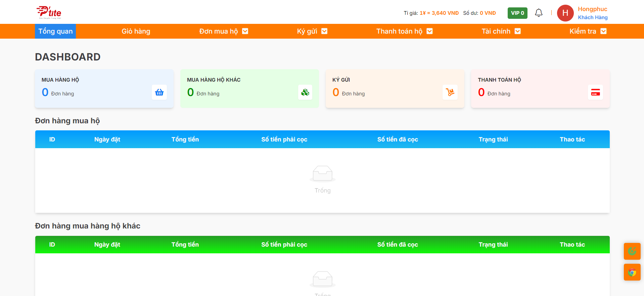Open the notification bell
644x296 pixels.
point(539,13)
